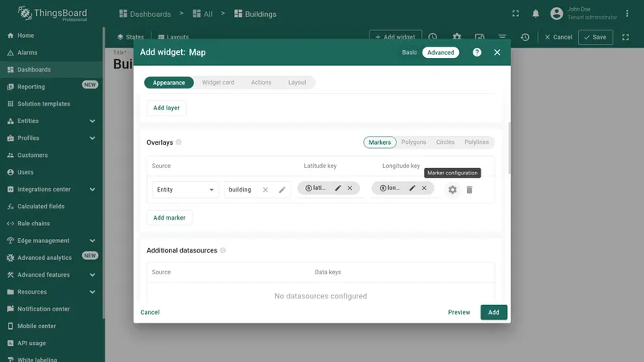Click the dialog vertical scrollbar

[x=510, y=148]
